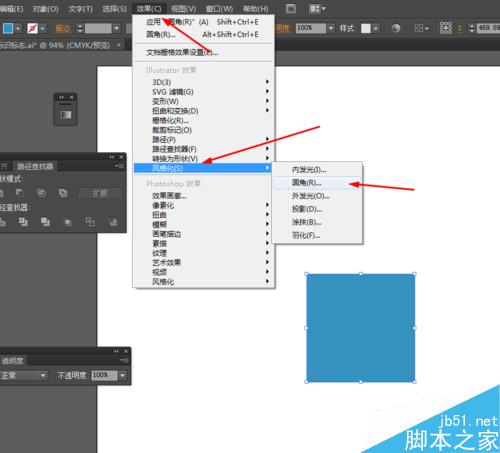Open the 帮助(H) menu

coord(255,9)
